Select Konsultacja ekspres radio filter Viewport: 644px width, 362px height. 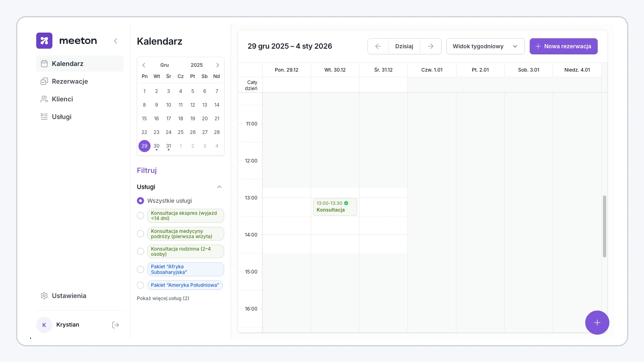click(140, 216)
